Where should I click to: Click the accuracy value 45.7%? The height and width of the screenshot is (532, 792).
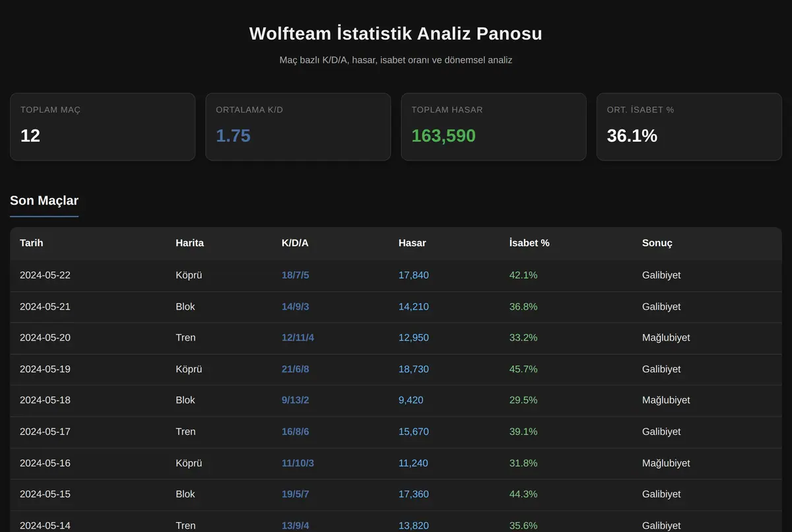coord(523,370)
